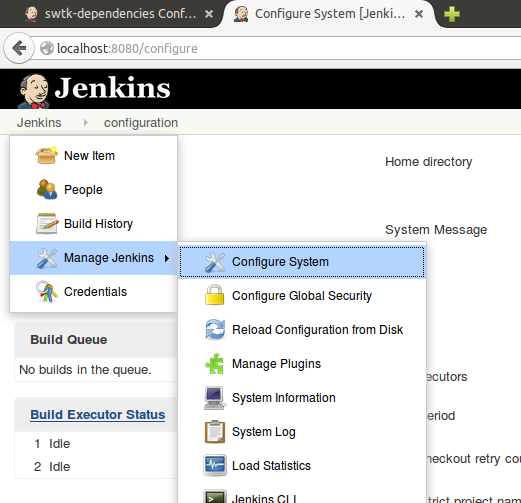Open Manage Plugins submenu item

(x=302, y=364)
